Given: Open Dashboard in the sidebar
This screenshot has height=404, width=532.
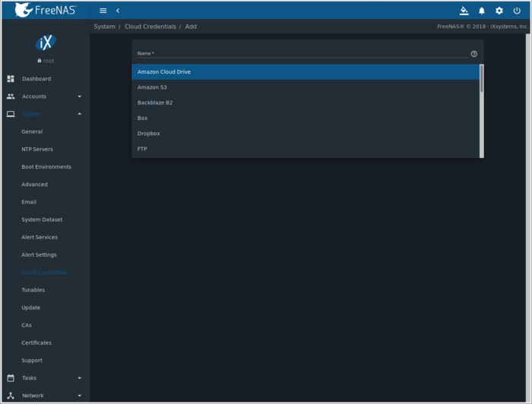Looking at the screenshot, I should click(x=36, y=79).
